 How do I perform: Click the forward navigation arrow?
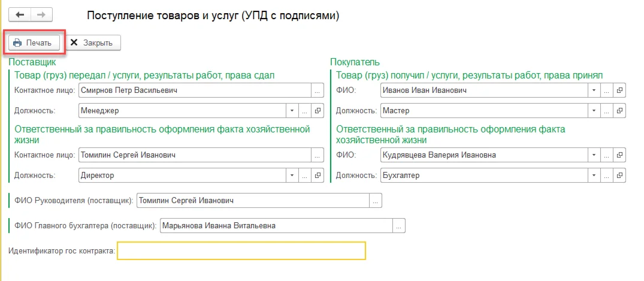42,14
